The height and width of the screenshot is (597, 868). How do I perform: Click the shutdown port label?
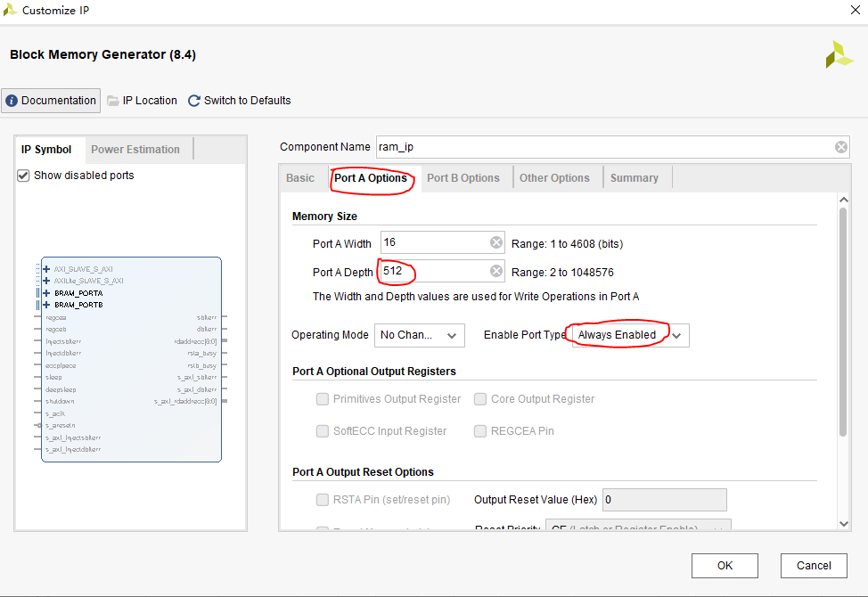60,402
